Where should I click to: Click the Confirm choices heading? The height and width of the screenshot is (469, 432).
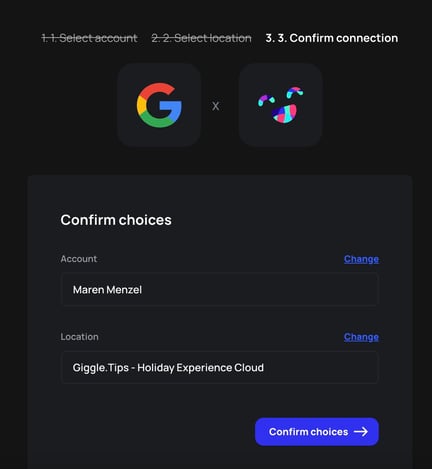tap(116, 220)
